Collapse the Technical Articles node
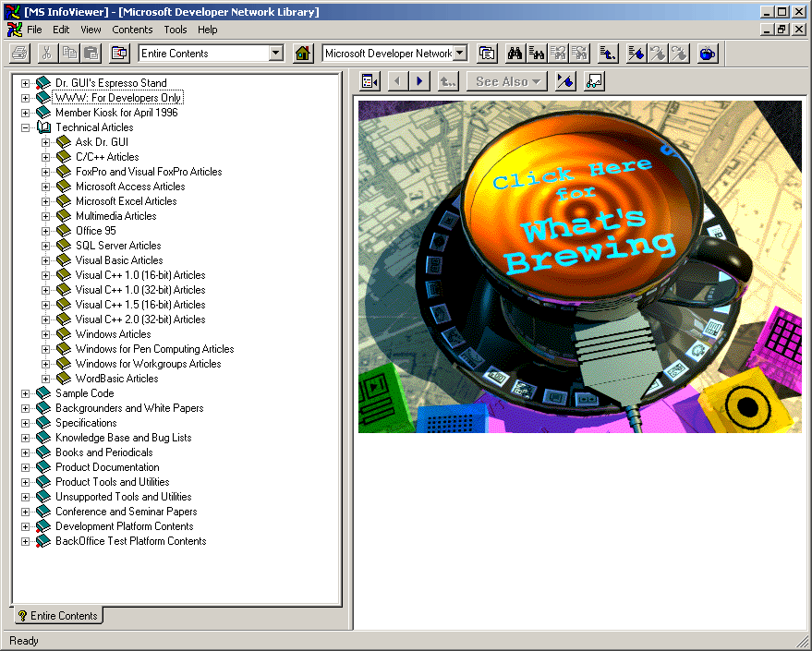 click(25, 127)
